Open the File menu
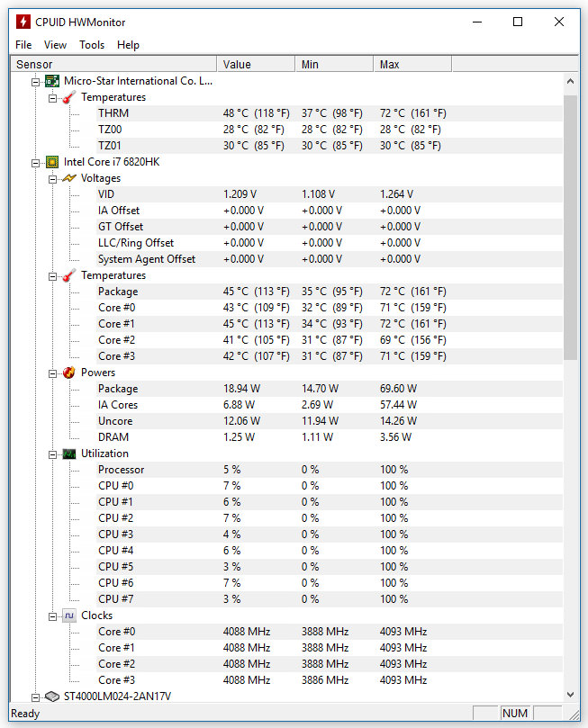This screenshot has width=588, height=728. click(23, 45)
